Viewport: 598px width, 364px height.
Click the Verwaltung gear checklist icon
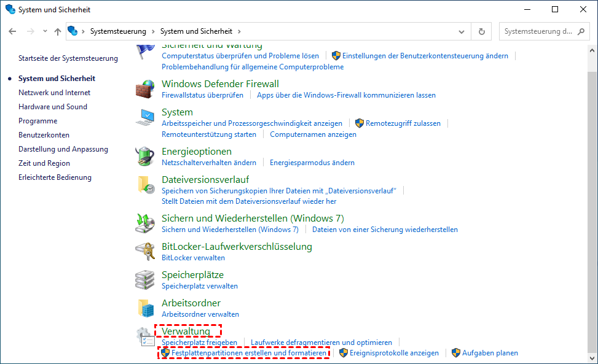(x=145, y=336)
